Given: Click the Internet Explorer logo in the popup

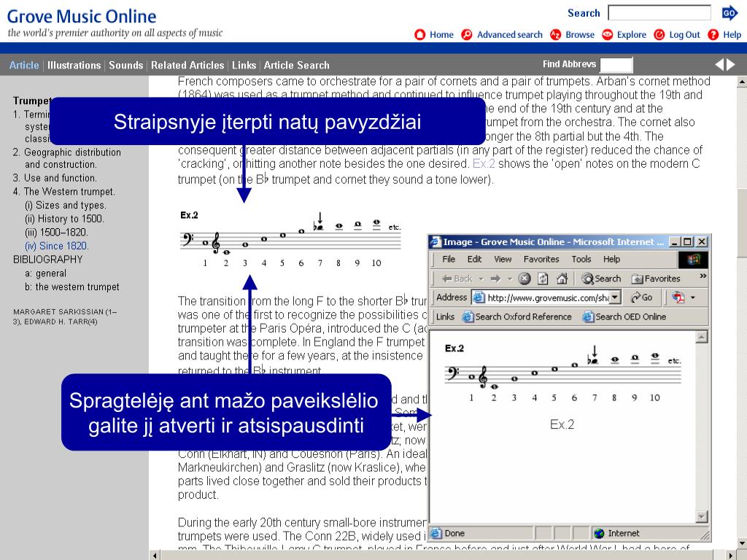Looking at the screenshot, I should tap(693, 260).
